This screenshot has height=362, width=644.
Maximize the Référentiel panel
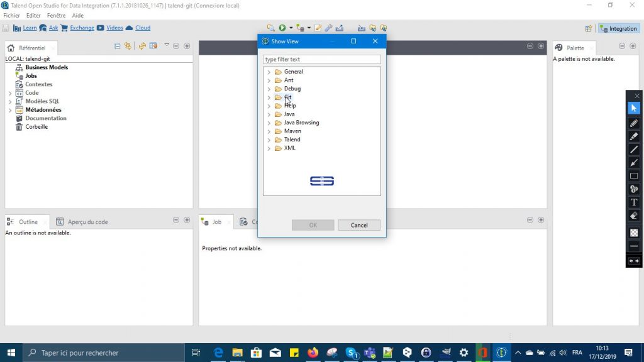point(187,46)
